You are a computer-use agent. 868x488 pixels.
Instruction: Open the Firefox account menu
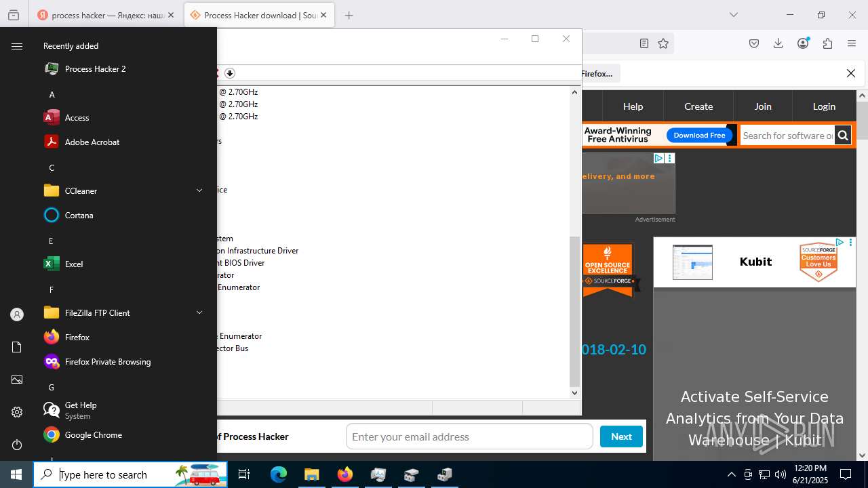coord(803,43)
